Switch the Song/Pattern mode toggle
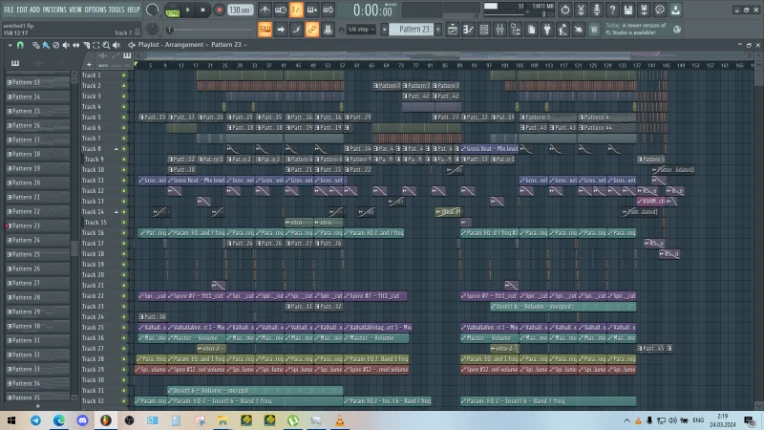The width and height of the screenshot is (764, 430). [x=172, y=10]
